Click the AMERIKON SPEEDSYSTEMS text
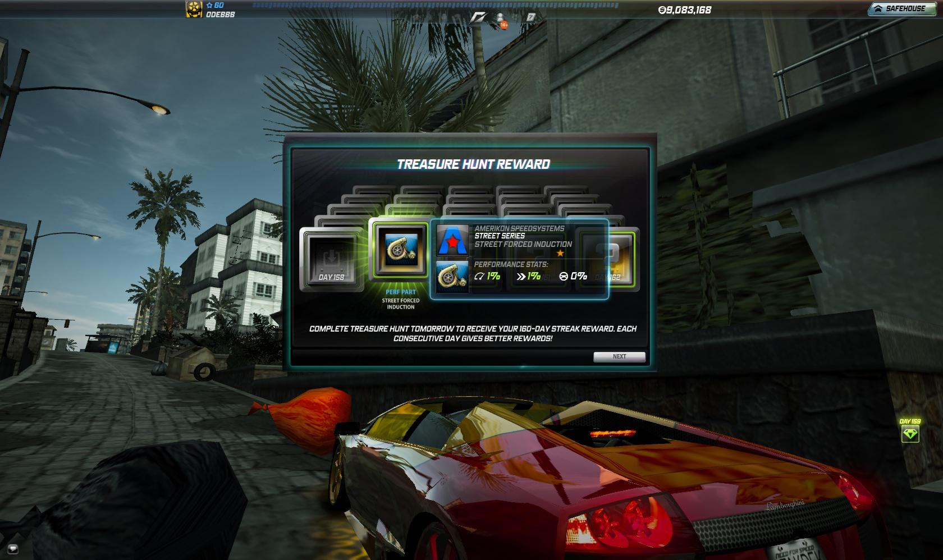This screenshot has width=943, height=560. click(519, 228)
